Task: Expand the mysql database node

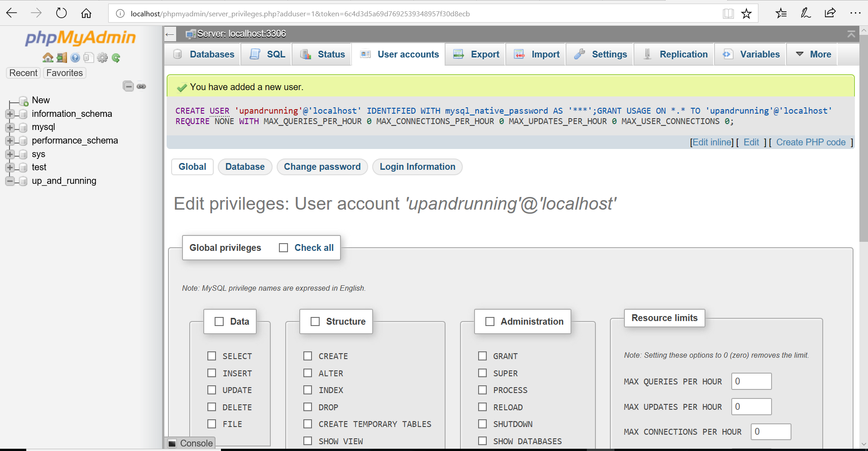Action: pyautogui.click(x=10, y=127)
